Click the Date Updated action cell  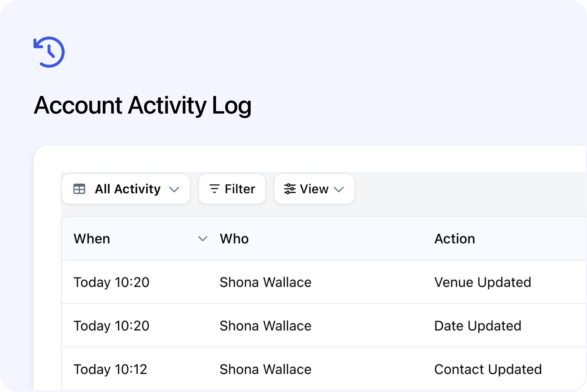(x=478, y=326)
